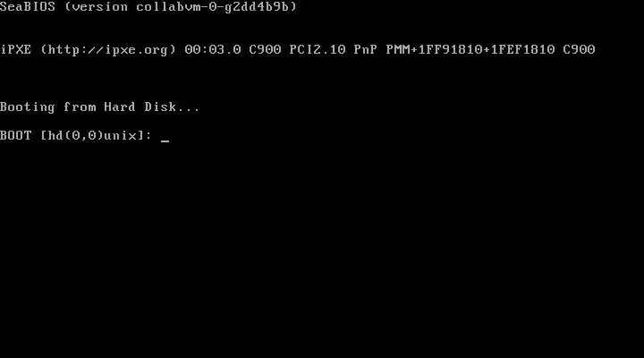Click the SeaBIOS word on the first line
The height and width of the screenshot is (358, 644).
pyautogui.click(x=28, y=6)
